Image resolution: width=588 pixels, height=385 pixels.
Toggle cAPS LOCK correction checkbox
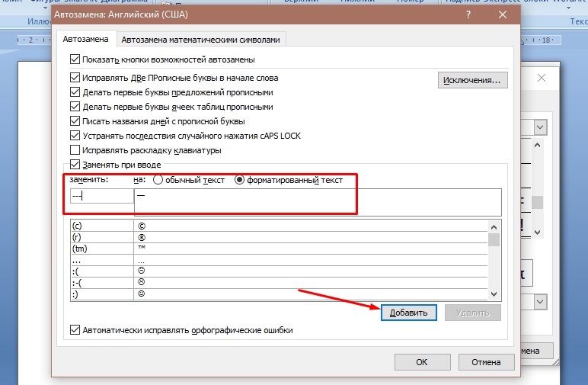[x=75, y=136]
